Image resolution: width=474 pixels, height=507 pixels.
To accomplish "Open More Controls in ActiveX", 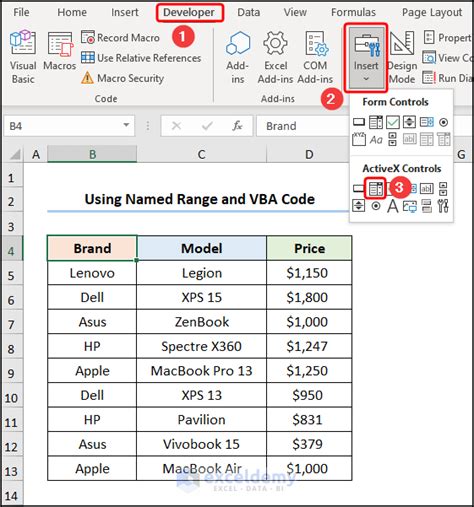I will point(443,206).
